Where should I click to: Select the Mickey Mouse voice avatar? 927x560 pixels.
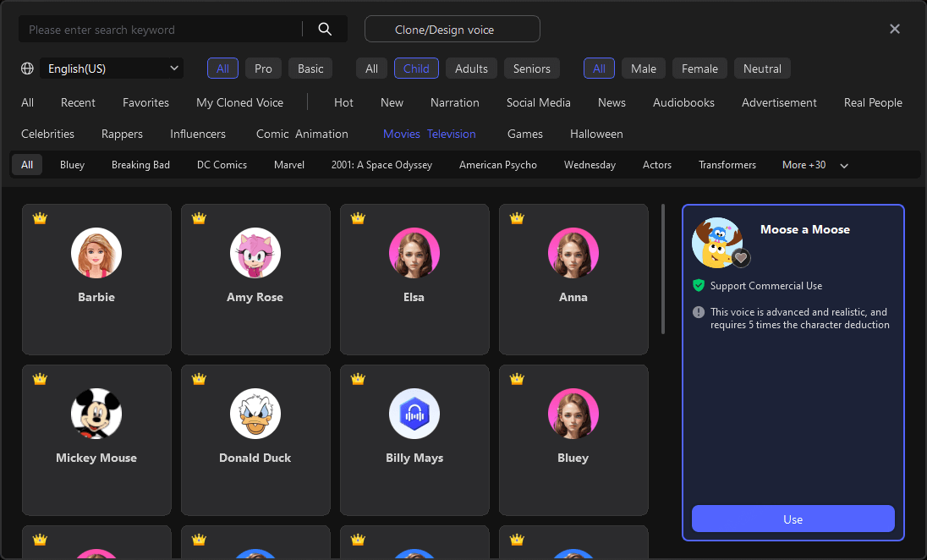(96, 414)
